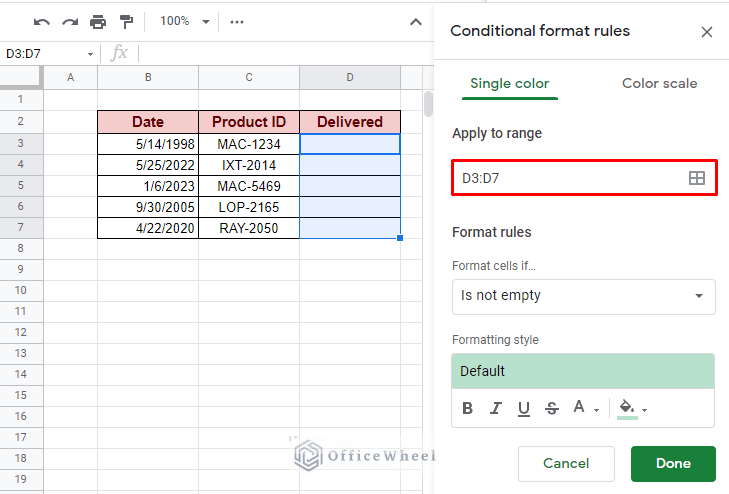Screen dimensions: 729x494
Task: Click cell containing MAC-5469
Action: point(249,186)
